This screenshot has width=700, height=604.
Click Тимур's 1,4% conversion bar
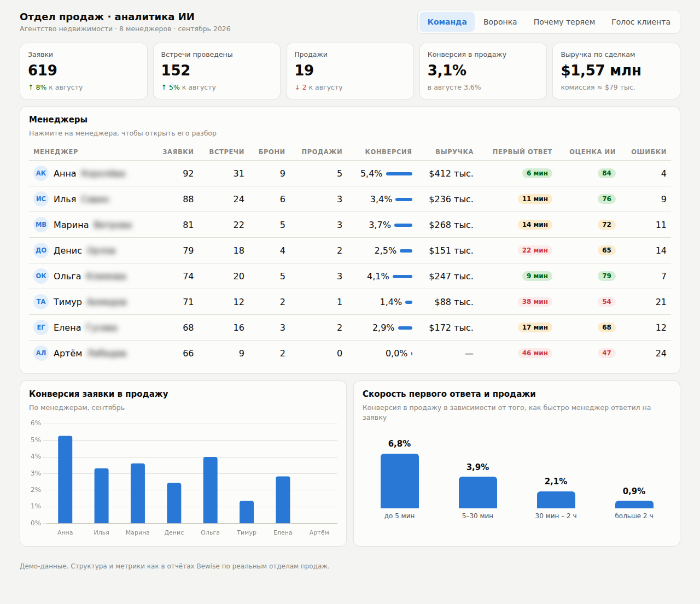pos(409,302)
